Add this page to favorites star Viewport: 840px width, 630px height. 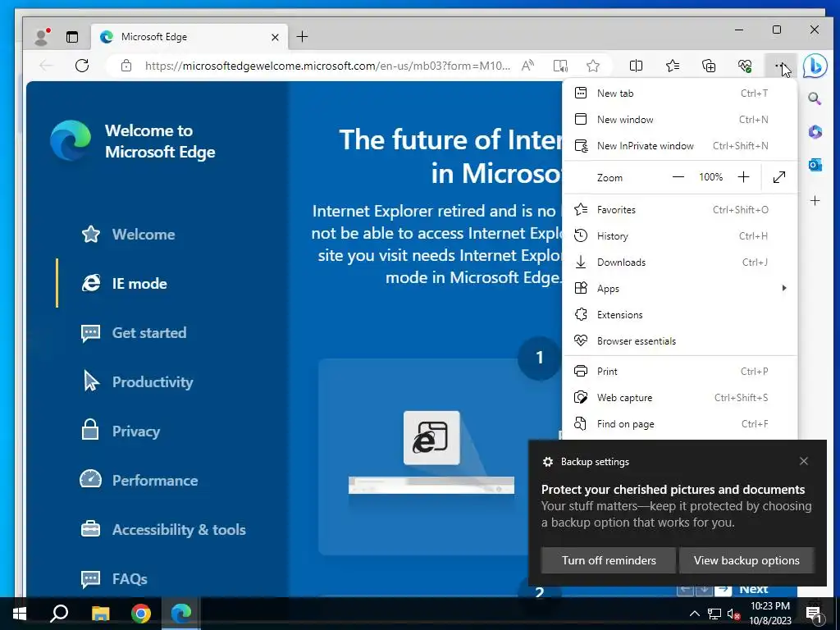(592, 66)
